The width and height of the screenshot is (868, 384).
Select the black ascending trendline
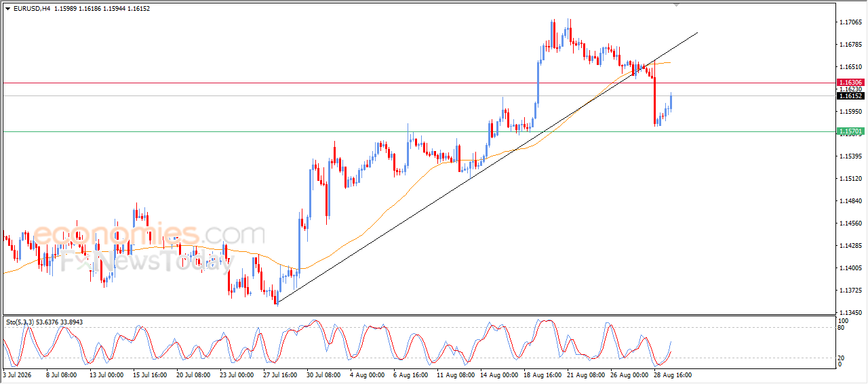tap(487, 167)
